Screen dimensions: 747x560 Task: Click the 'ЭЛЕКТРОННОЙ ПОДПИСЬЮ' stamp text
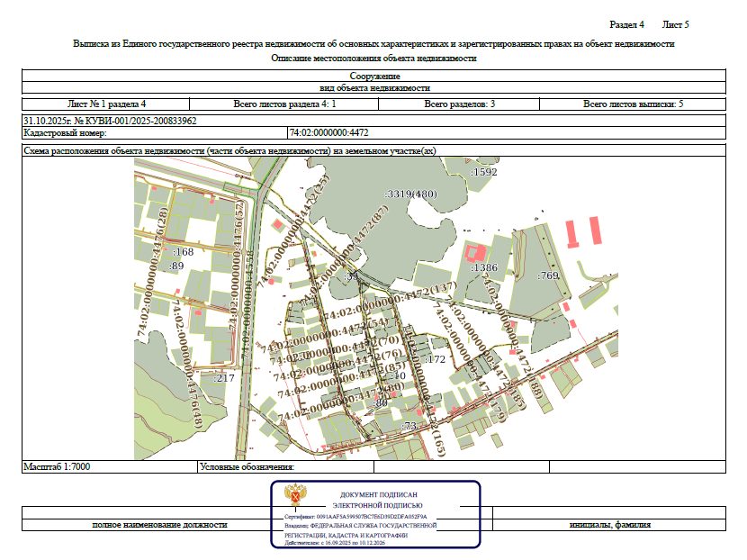pyautogui.click(x=377, y=505)
